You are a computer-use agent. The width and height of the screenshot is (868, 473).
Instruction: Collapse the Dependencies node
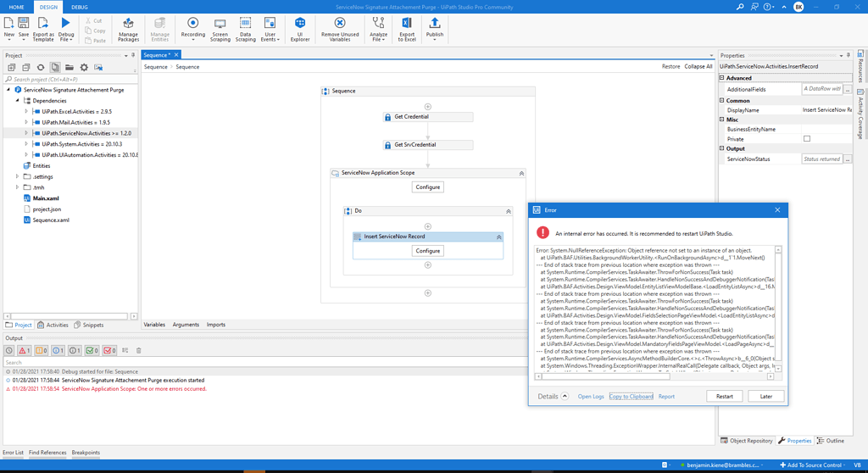tap(17, 101)
